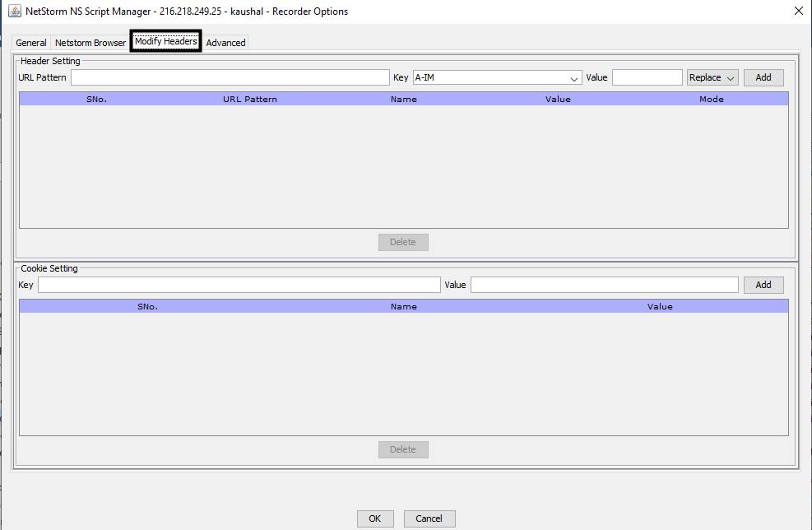Click the Java app icon in title bar
812x530 pixels.
coord(15,11)
